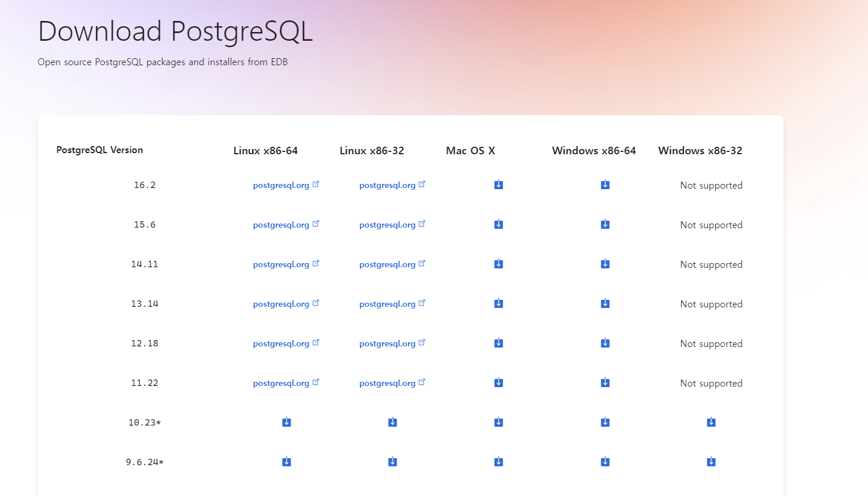This screenshot has width=868, height=496.
Task: Click Not supported in the 13.14 row
Action: [711, 304]
